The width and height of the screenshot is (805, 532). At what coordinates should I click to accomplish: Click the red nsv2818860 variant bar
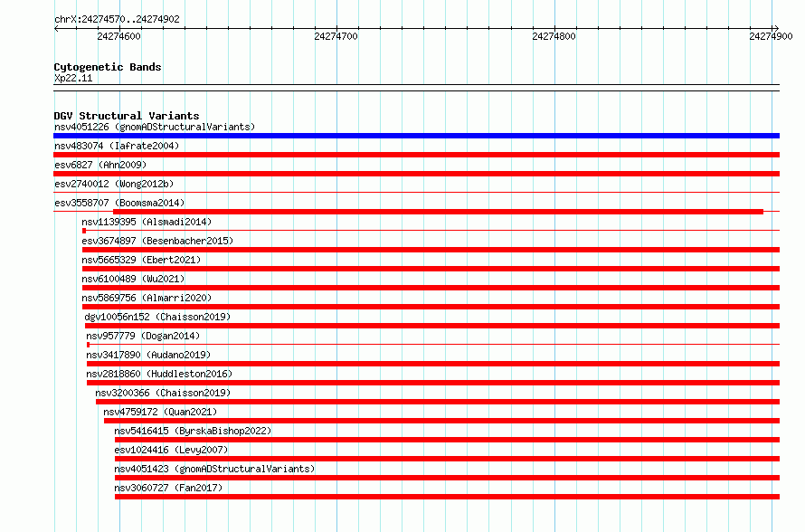pos(433,383)
